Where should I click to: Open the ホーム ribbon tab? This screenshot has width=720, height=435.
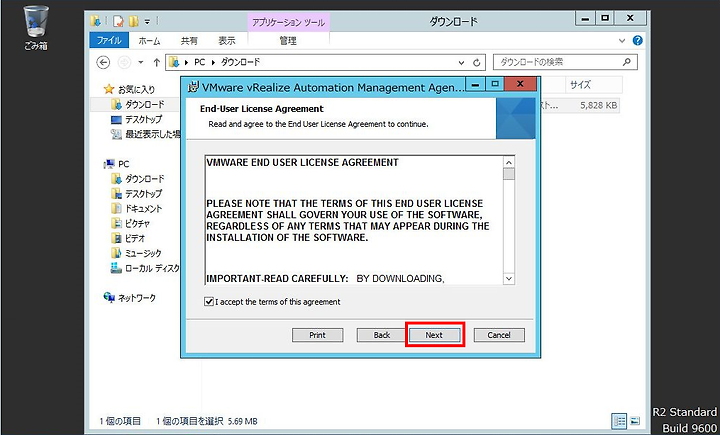click(x=149, y=41)
